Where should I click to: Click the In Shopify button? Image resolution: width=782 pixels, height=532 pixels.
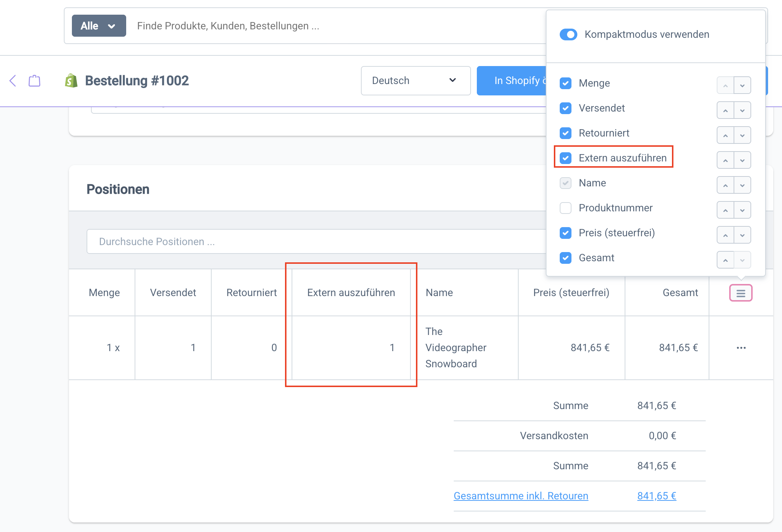[512, 81]
